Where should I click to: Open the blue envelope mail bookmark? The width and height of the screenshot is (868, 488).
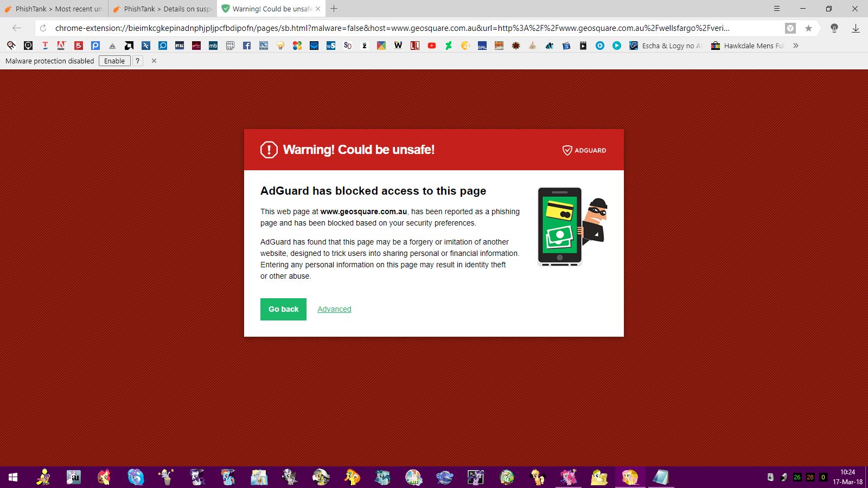click(314, 46)
